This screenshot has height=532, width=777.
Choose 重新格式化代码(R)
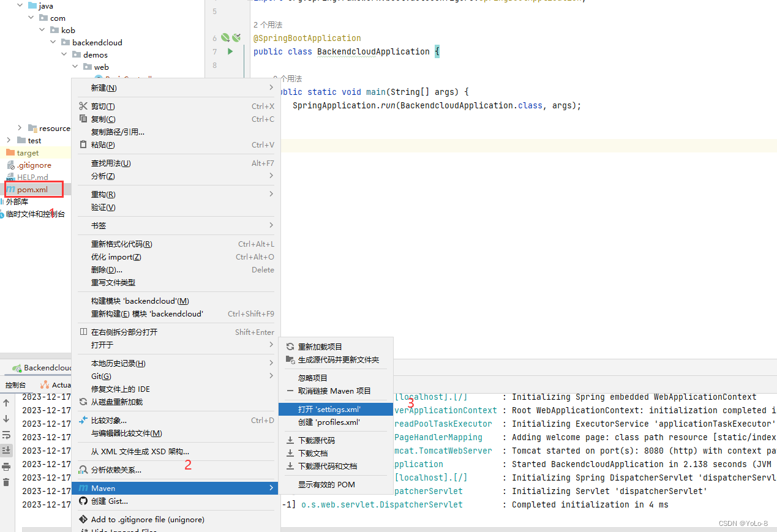176,244
